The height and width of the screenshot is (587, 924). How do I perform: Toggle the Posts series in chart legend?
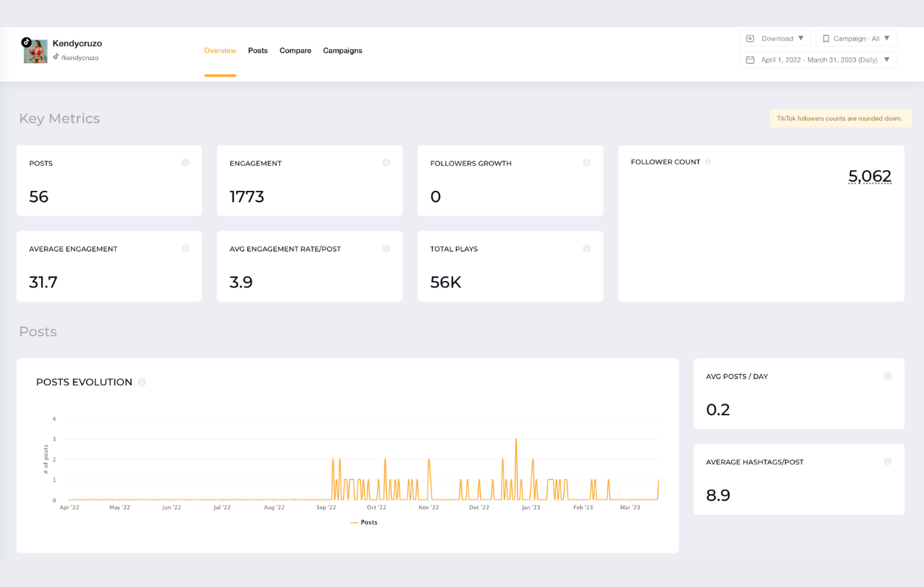[x=364, y=522]
